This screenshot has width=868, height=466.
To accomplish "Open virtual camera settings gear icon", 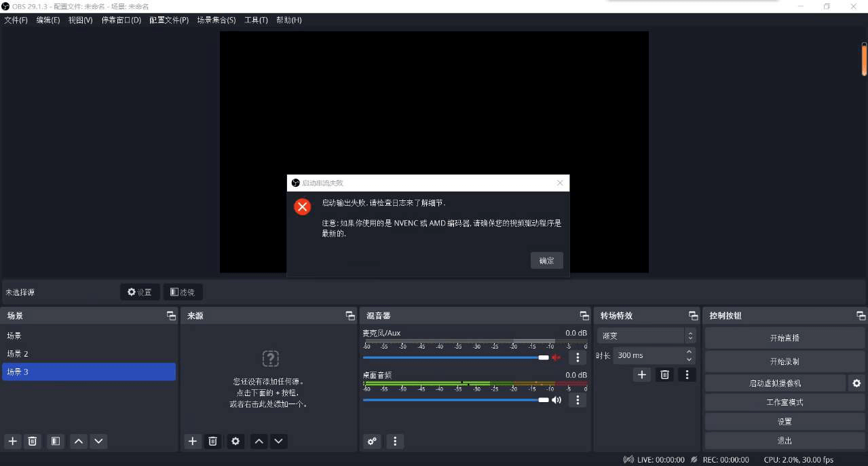I will (x=856, y=383).
